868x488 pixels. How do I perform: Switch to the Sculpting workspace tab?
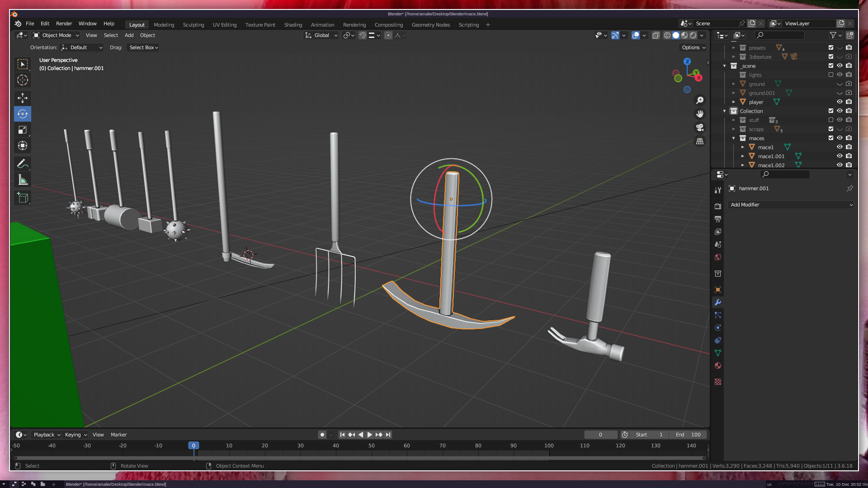193,25
